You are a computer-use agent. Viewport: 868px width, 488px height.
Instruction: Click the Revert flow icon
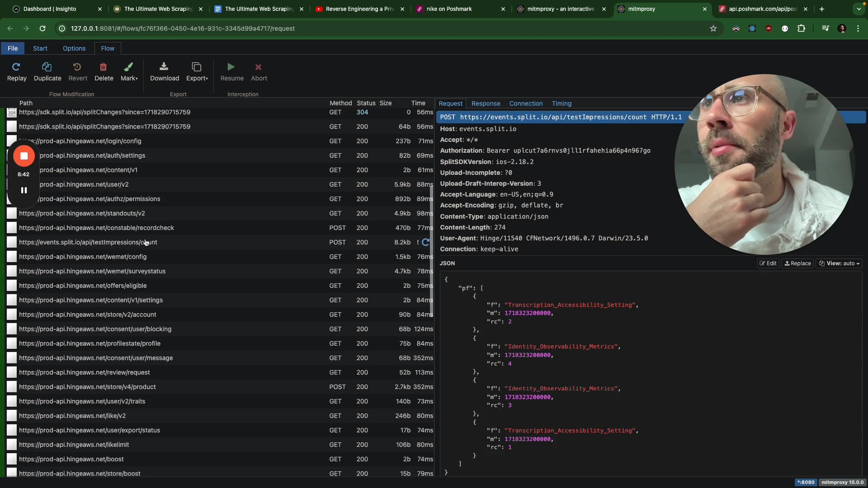point(77,67)
